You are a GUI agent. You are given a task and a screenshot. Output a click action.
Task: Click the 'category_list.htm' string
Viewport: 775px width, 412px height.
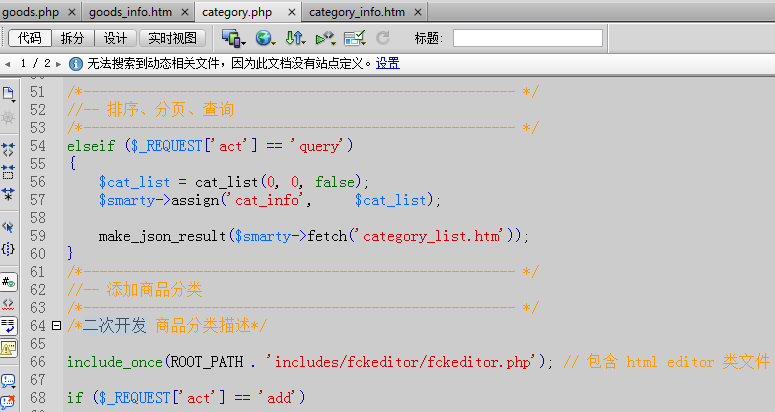pos(431,236)
